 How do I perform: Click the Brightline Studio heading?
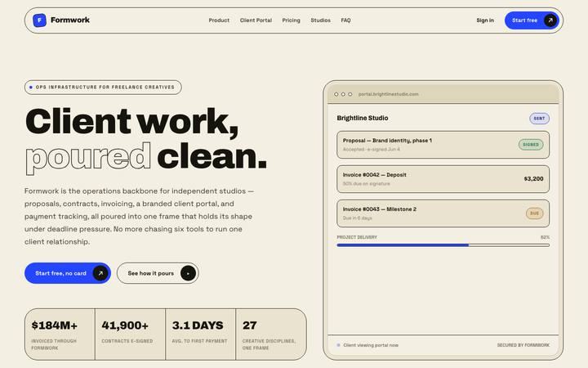363,118
